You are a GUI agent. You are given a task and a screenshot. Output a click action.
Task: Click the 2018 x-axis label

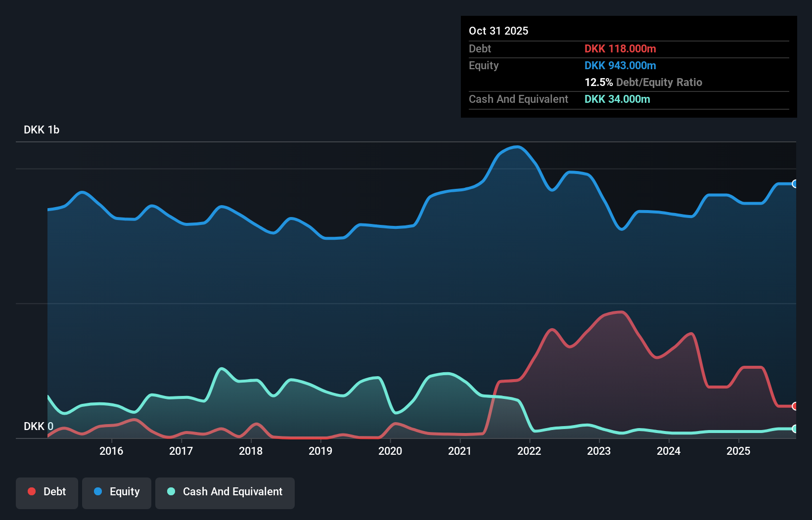pyautogui.click(x=251, y=451)
